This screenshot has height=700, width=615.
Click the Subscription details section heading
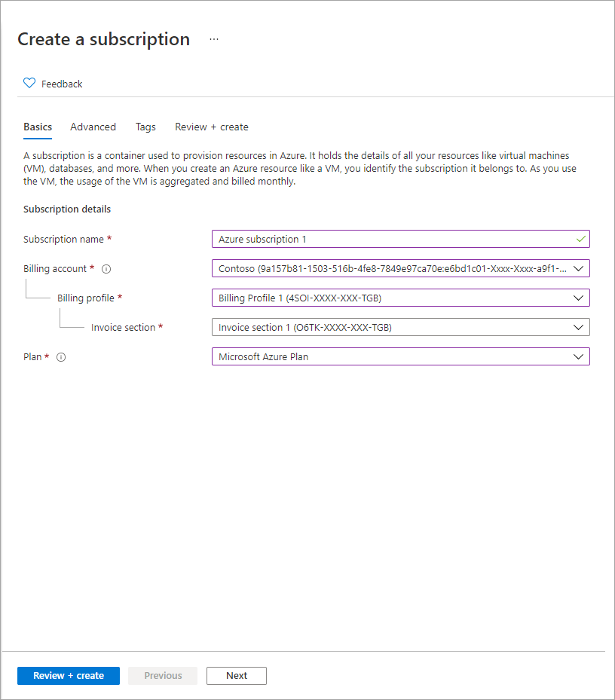67,209
